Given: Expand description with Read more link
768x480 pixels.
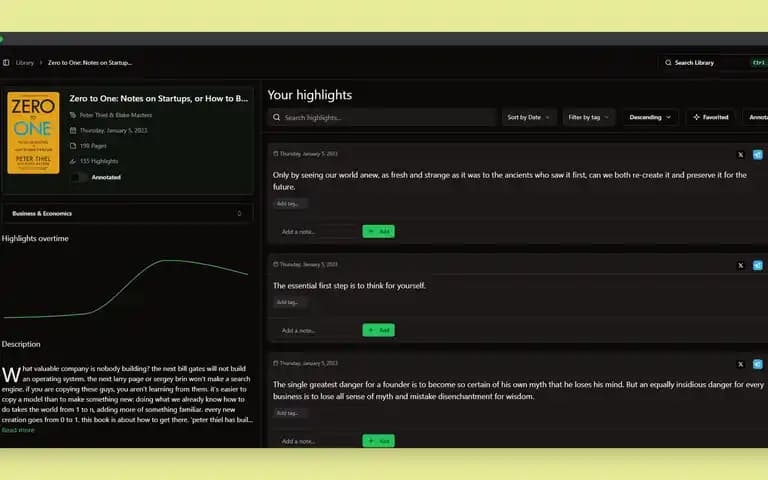Looking at the screenshot, I should pos(18,430).
